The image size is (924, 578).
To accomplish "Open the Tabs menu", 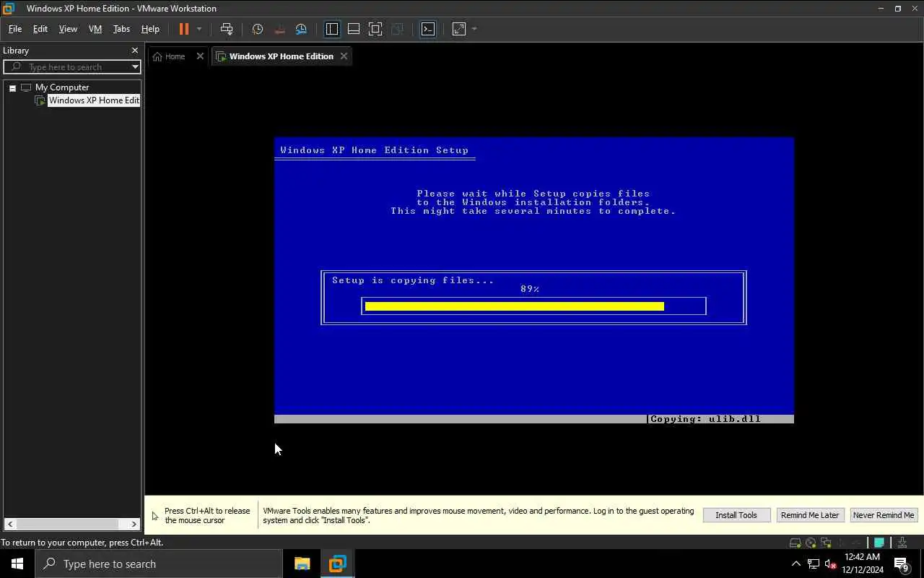I will 121,29.
